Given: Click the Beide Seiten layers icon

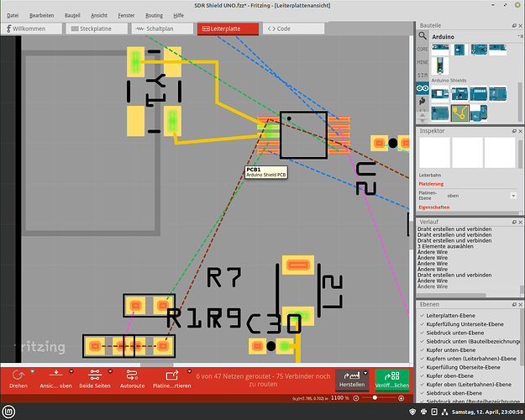Looking at the screenshot, I should [x=95, y=375].
